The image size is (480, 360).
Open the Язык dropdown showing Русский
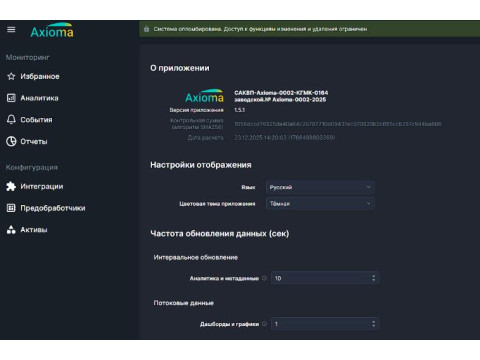(320, 187)
